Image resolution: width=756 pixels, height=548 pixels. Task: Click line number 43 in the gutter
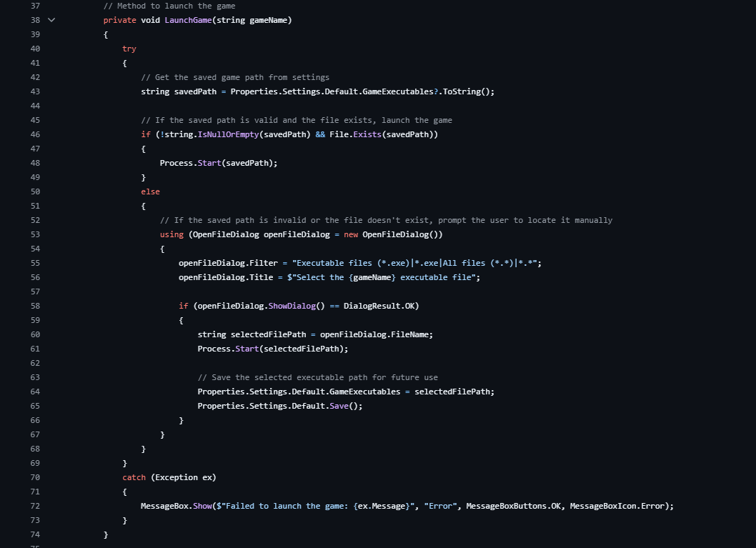point(35,91)
